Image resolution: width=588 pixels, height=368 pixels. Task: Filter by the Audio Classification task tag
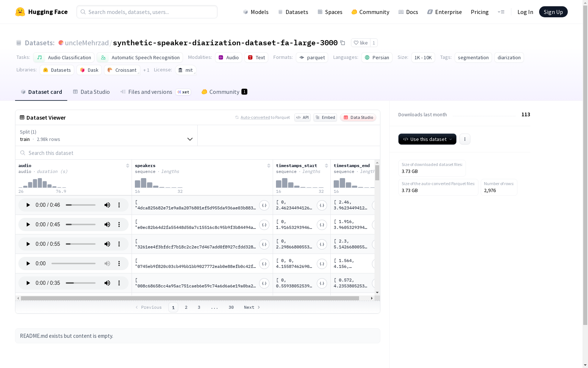tap(64, 57)
